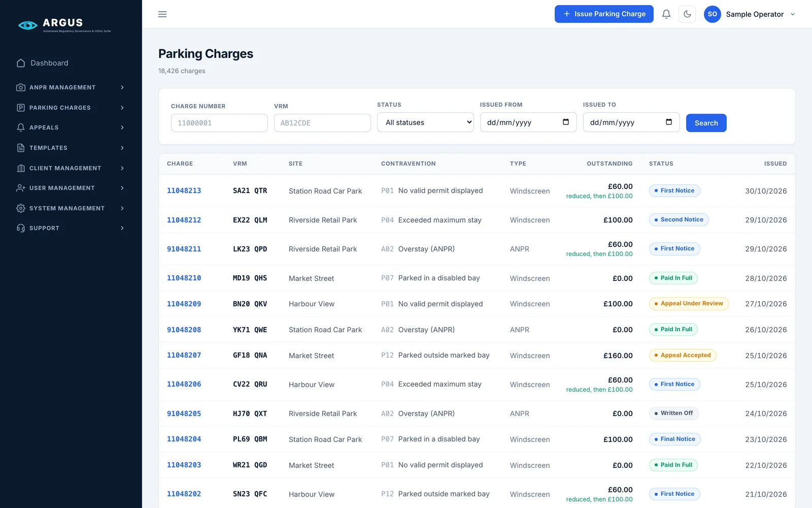The height and width of the screenshot is (508, 812).
Task: Click the SO user avatar
Action: pyautogui.click(x=713, y=14)
